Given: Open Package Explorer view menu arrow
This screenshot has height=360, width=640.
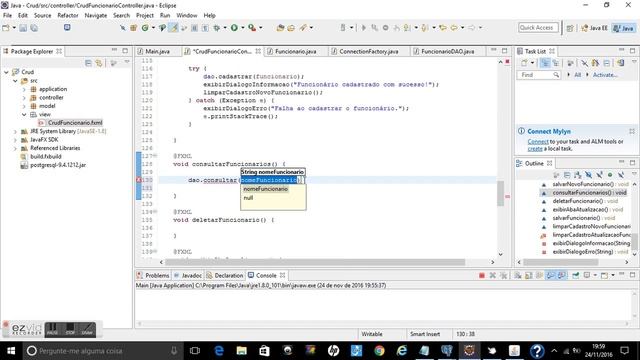Looking at the screenshot, I should coord(127,62).
